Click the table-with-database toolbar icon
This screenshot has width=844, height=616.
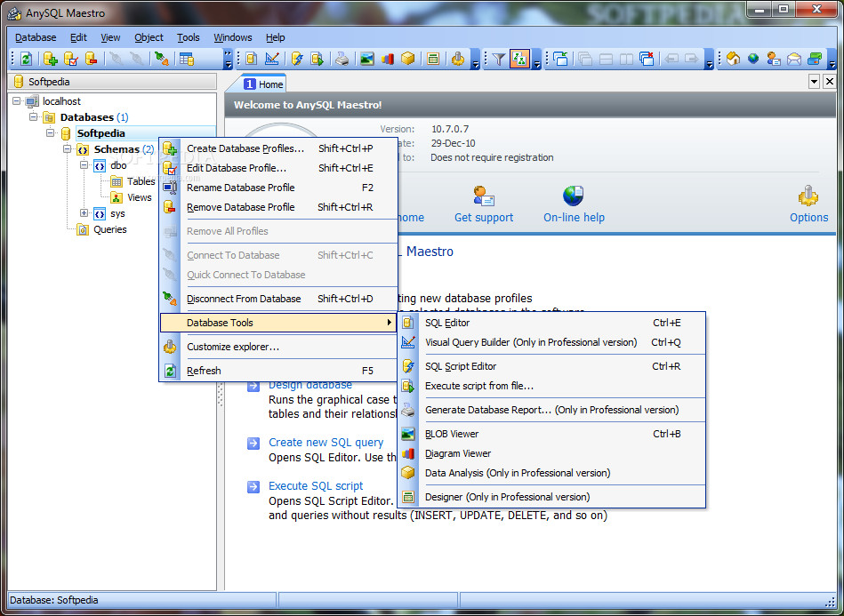tap(187, 60)
